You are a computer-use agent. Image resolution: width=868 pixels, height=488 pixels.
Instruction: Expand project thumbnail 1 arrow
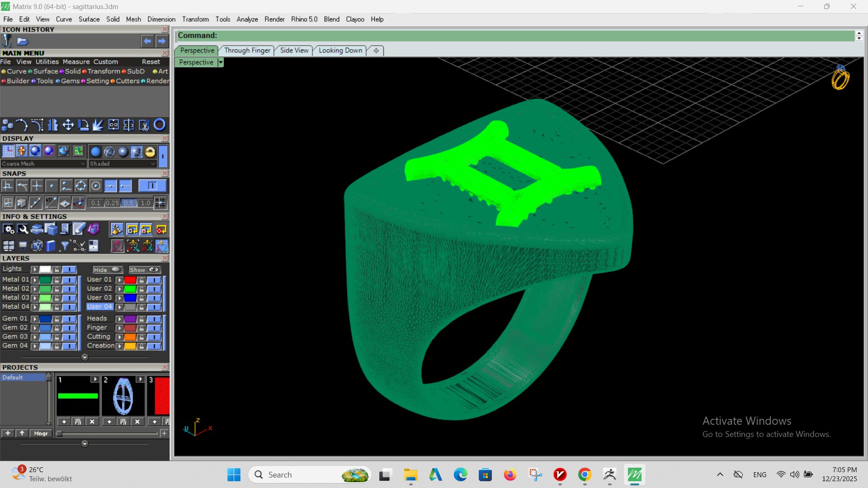click(x=94, y=380)
